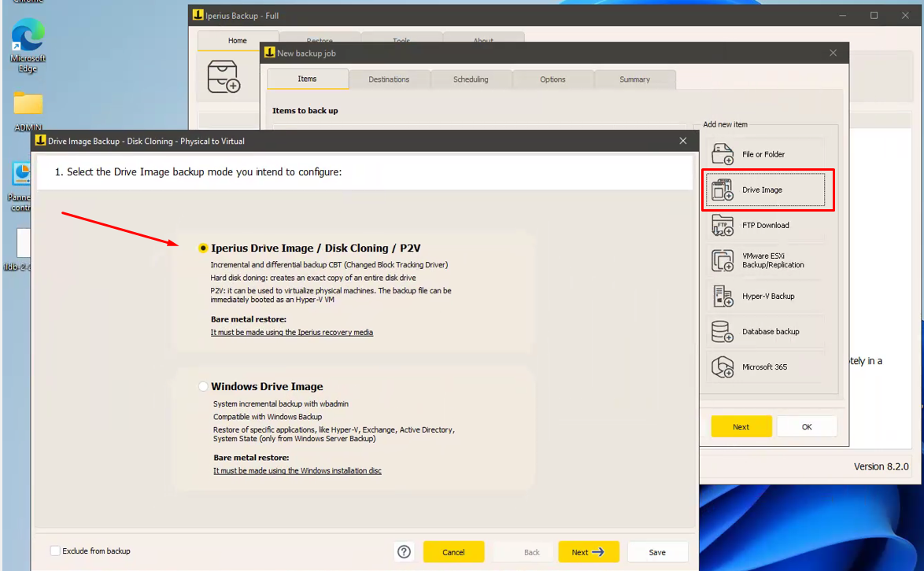Add a Drive Image item
The image size is (924, 571).
(x=766, y=190)
